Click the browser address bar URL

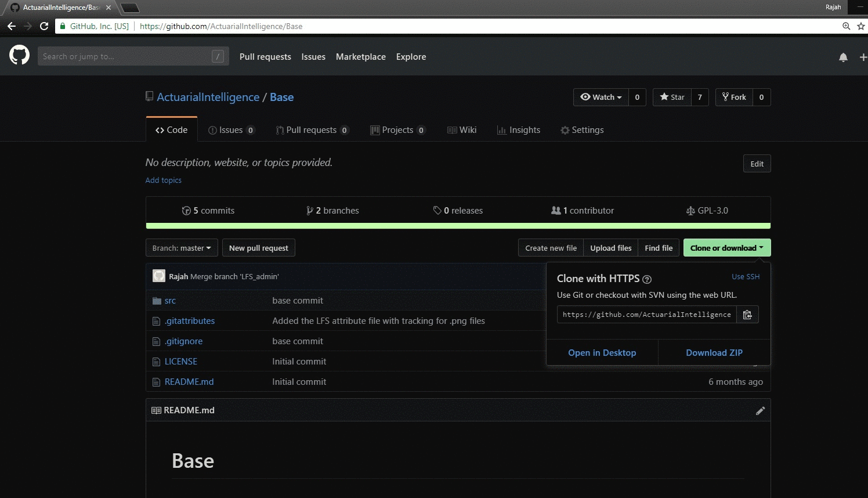[221, 26]
